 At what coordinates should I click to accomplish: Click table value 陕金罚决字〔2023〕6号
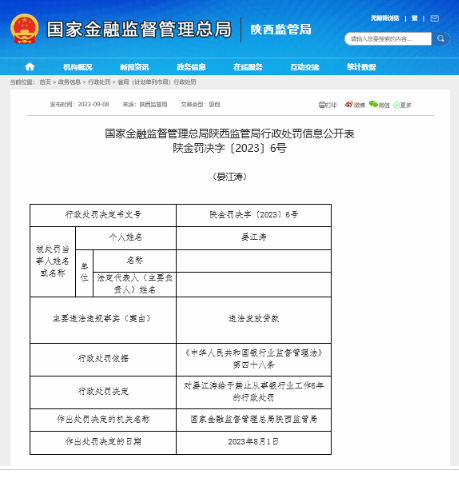[254, 215]
